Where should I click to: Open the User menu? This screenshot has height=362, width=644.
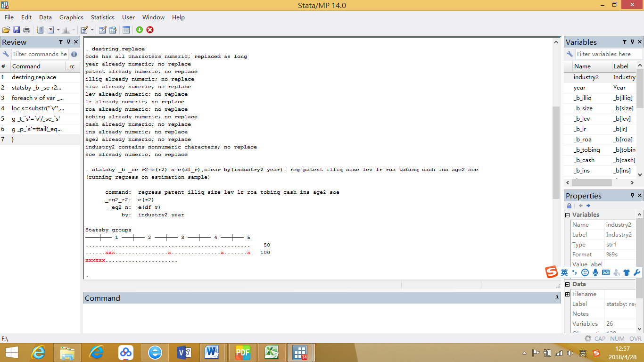coord(128,17)
